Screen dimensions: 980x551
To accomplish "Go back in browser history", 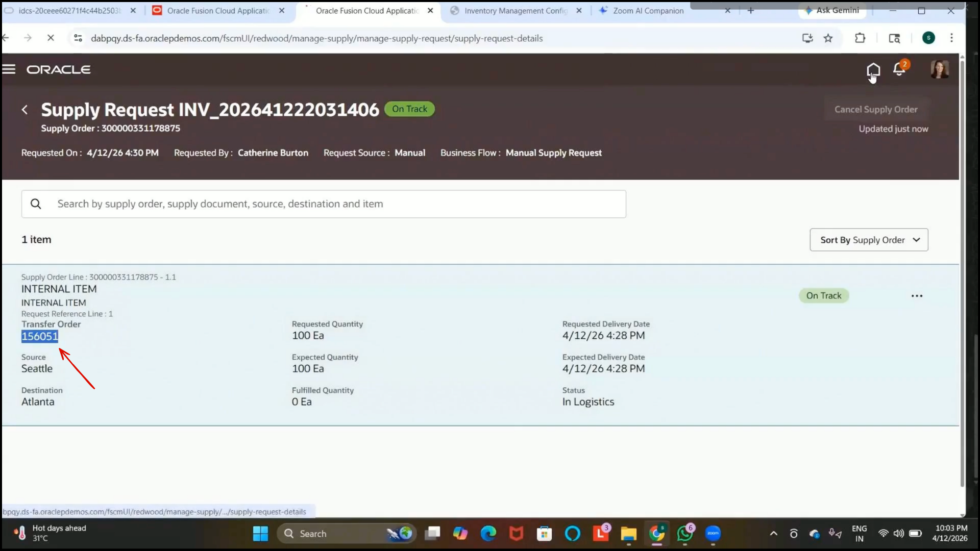I will 6,38.
